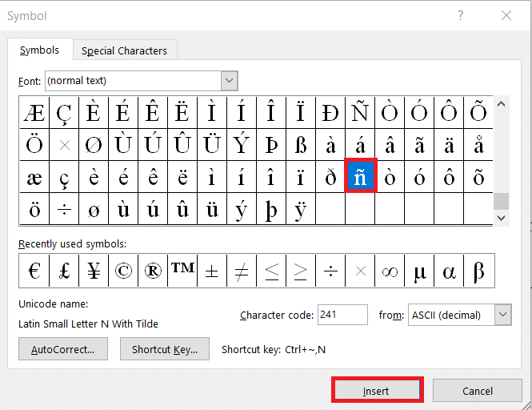Select the Greek beta symbol

coord(478,271)
